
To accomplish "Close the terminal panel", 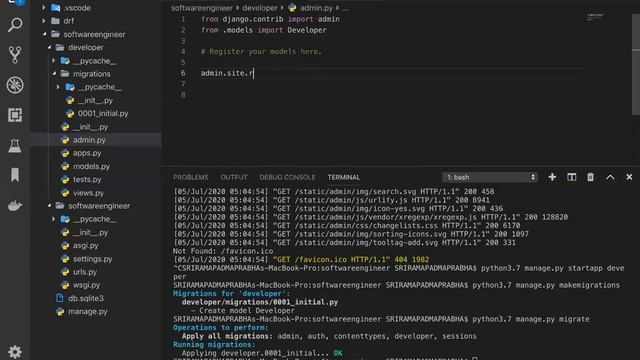I will 629,177.
